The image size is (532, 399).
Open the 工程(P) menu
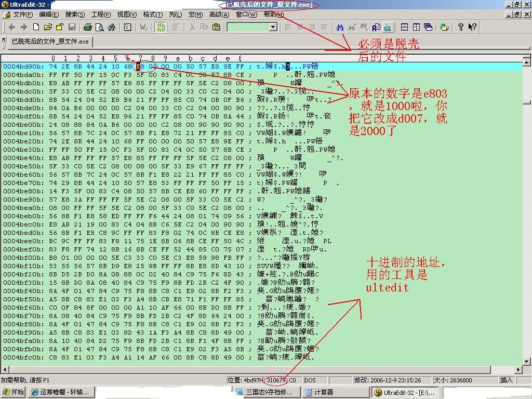click(x=101, y=15)
